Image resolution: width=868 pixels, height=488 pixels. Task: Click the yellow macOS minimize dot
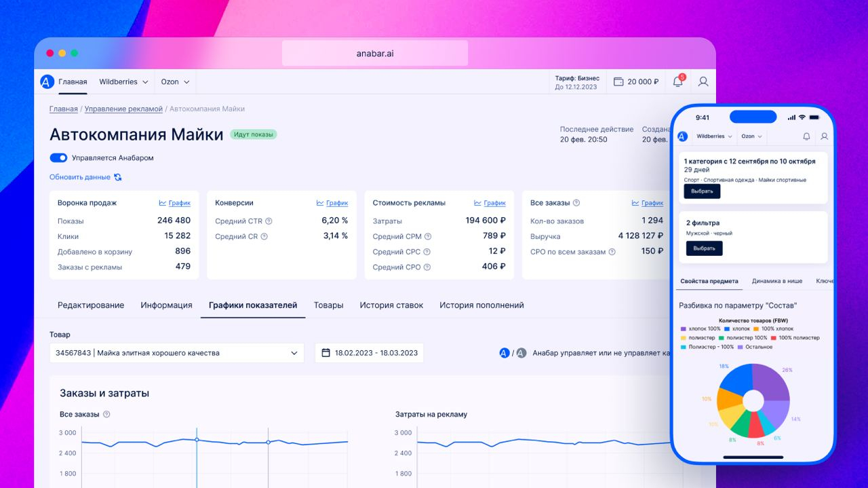(62, 53)
